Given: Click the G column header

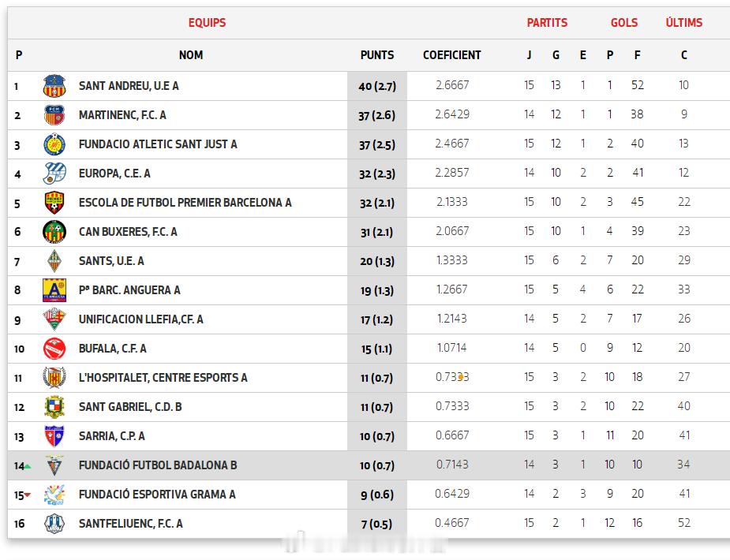Looking at the screenshot, I should click(556, 55).
